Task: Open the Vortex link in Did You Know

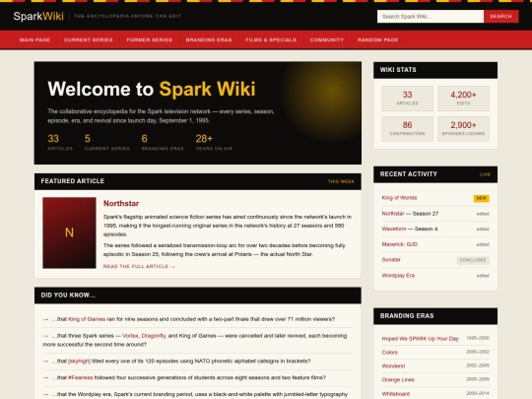Action: coord(130,336)
